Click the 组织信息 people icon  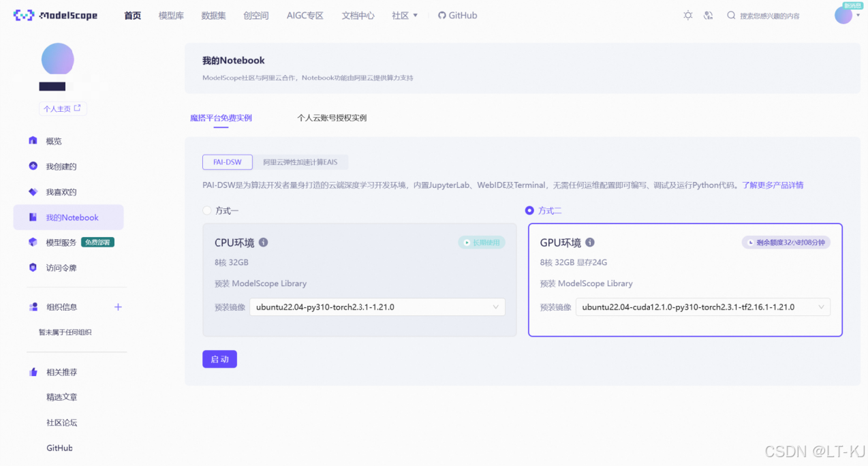[x=33, y=307]
